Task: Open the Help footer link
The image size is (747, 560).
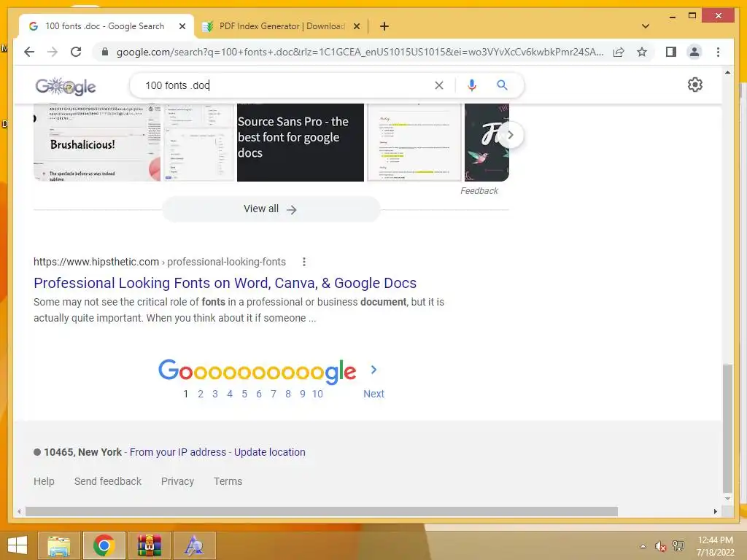Action: 44,481
